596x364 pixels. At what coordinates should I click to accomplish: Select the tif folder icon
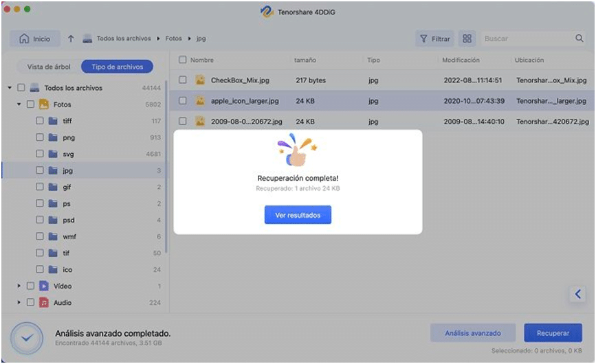(x=53, y=253)
